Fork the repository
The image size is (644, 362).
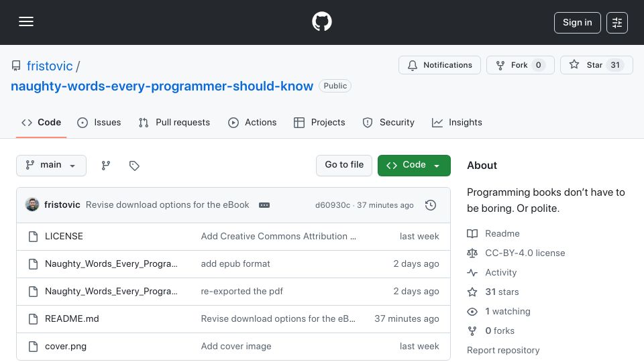point(520,65)
